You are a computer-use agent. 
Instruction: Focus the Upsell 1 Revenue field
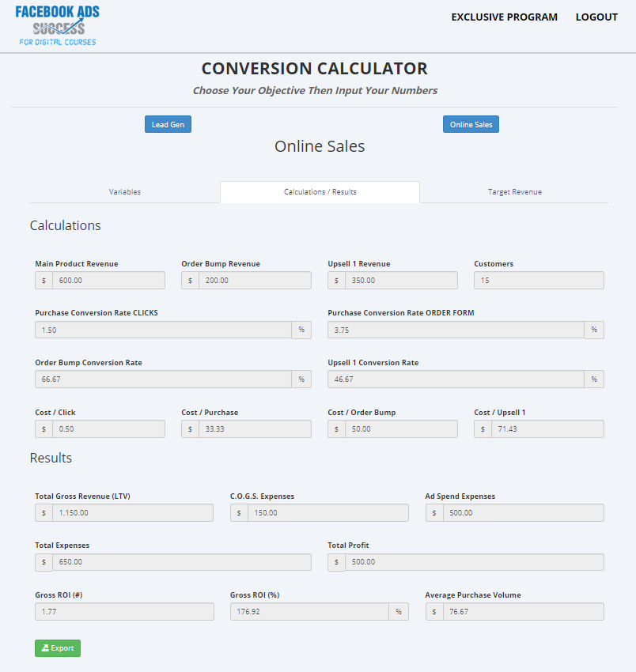401,281
